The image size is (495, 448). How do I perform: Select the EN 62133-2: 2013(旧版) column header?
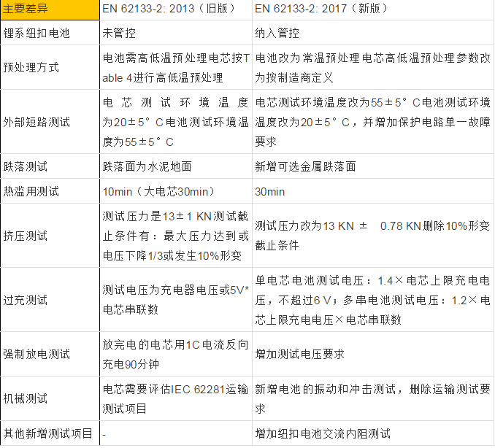[175, 10]
